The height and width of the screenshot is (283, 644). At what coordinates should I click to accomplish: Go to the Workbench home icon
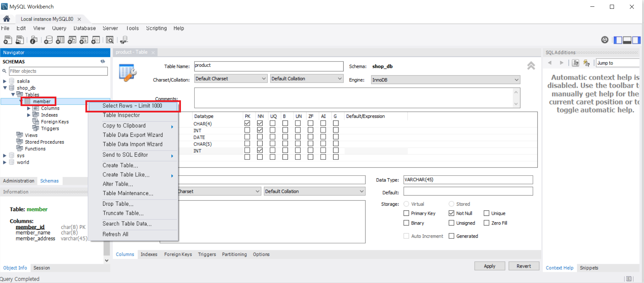pyautogui.click(x=6, y=19)
